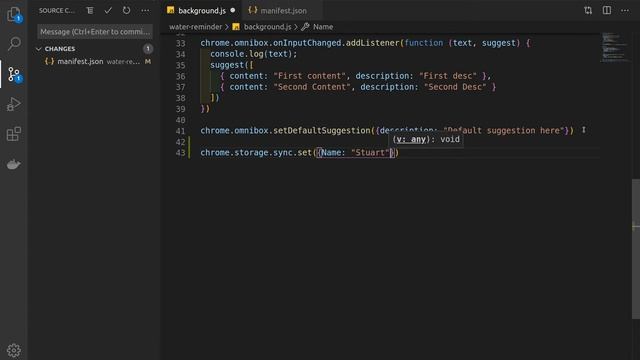Open the Manage settings gear
This screenshot has width=640, height=360.
pyautogui.click(x=13, y=350)
